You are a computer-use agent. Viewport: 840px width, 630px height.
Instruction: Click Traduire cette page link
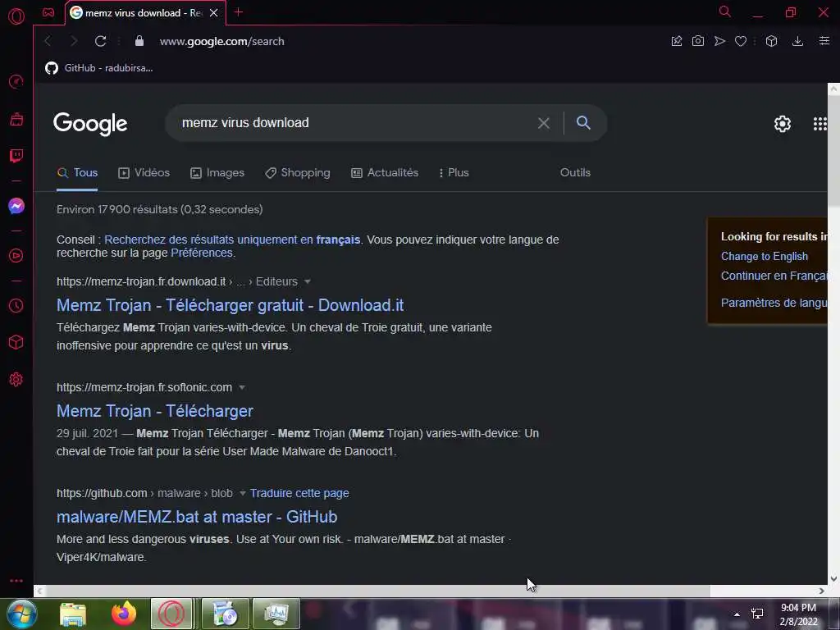click(x=299, y=493)
